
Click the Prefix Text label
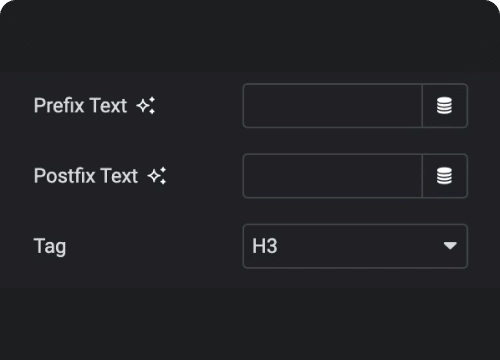[80, 106]
